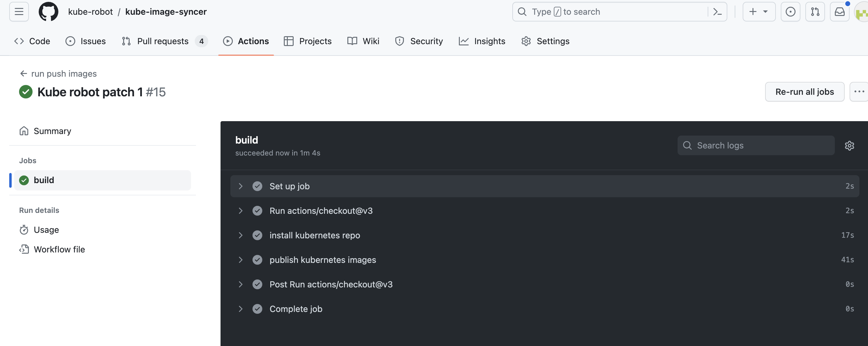Open the create new dropdown

pos(759,11)
